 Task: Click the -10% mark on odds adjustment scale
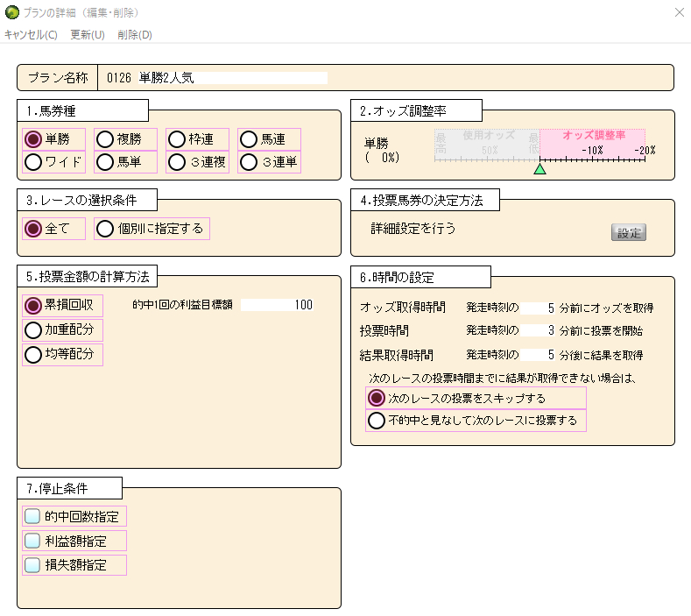pos(592,151)
